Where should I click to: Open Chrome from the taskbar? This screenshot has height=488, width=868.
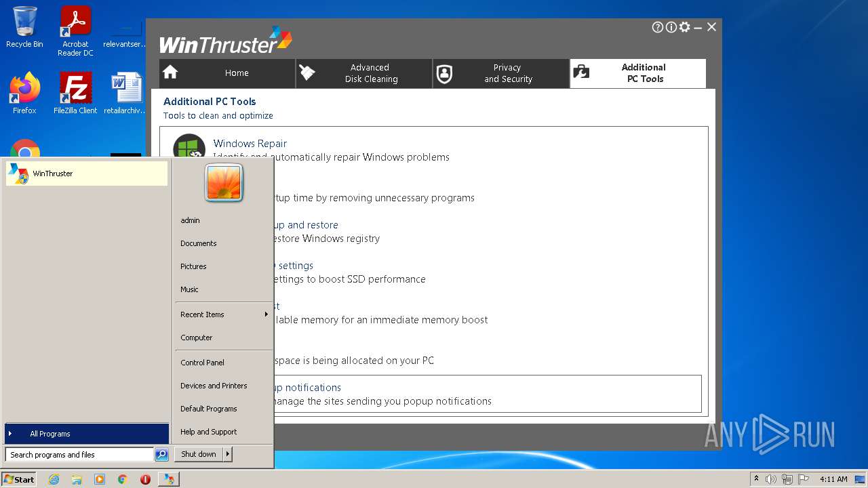(123, 479)
